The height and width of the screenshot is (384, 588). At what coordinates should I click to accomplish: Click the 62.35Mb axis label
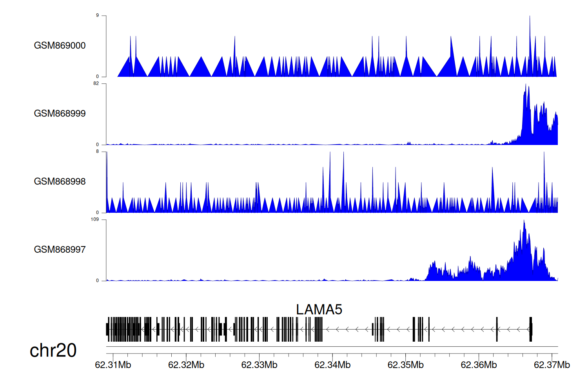pyautogui.click(x=405, y=365)
